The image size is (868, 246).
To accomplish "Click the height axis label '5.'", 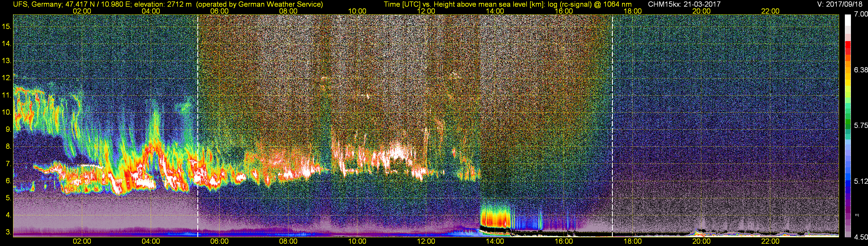I will [x=9, y=198].
